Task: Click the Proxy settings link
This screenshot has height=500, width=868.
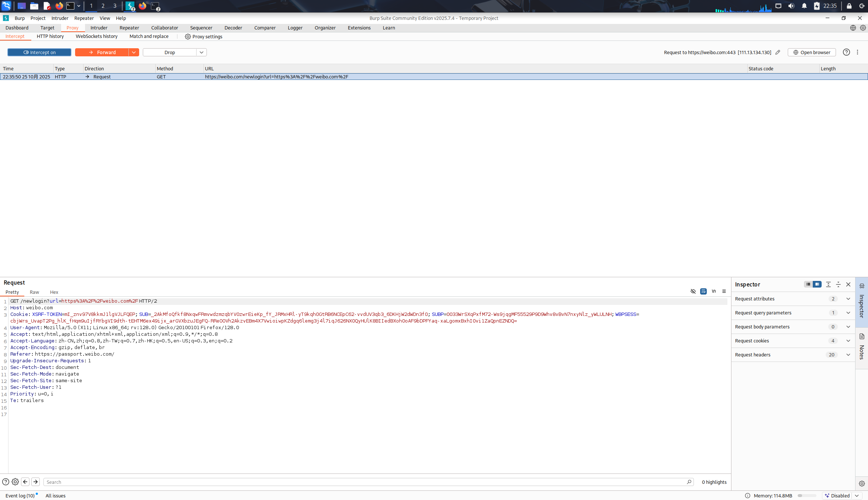Action: coord(204,36)
